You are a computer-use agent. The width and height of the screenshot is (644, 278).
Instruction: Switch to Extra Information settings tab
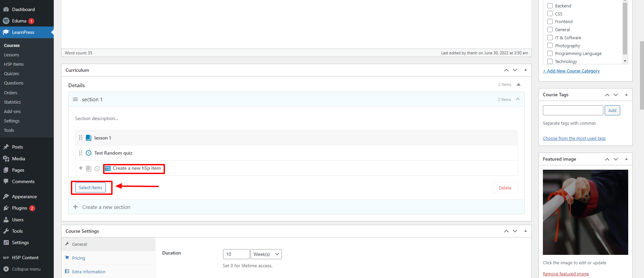pos(109,272)
